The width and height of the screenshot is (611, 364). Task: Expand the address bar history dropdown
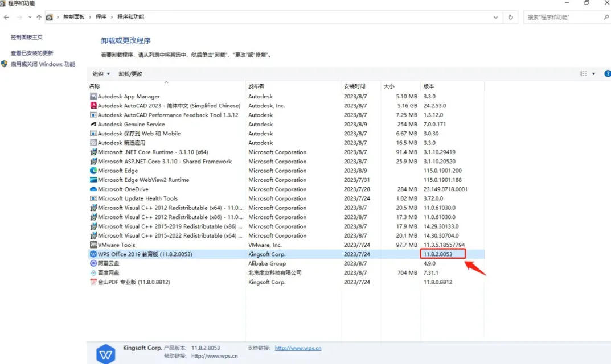click(495, 17)
